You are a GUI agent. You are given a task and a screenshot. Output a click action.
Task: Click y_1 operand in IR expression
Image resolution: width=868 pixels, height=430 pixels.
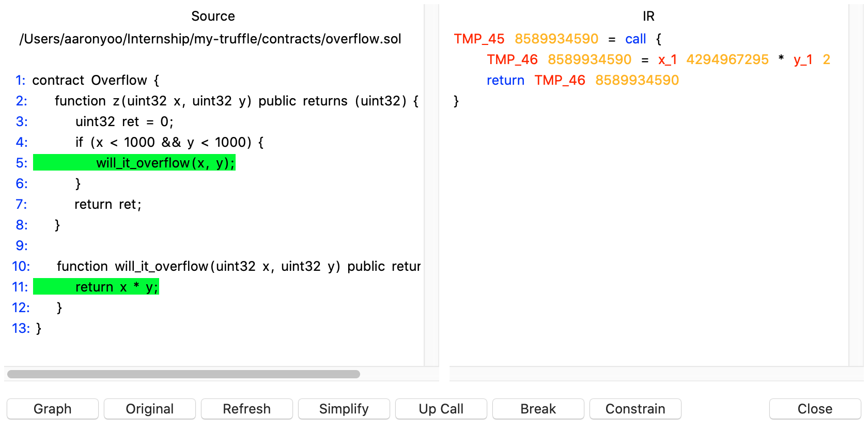click(x=803, y=59)
